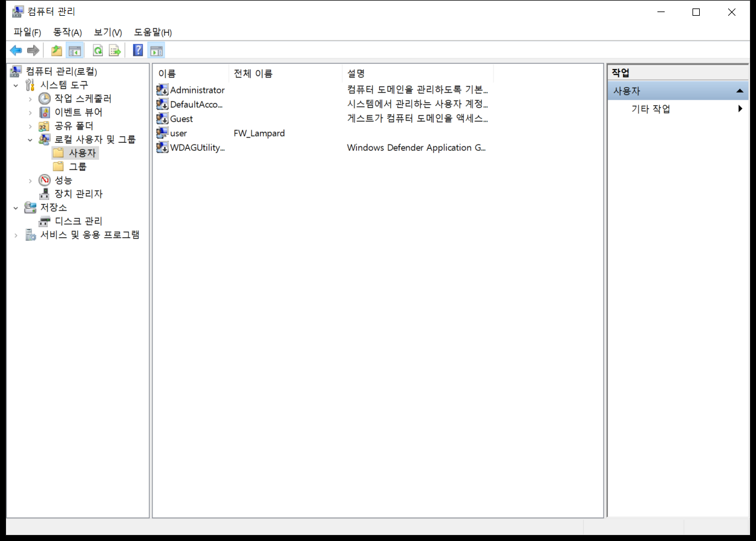Click the FW_Lampard full name cell
This screenshot has height=541, width=756.
click(259, 133)
